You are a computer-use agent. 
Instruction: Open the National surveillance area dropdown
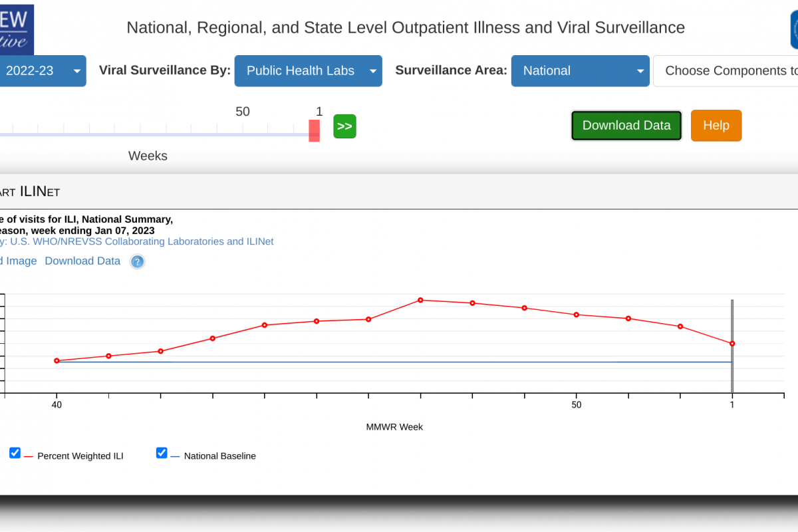tap(580, 71)
